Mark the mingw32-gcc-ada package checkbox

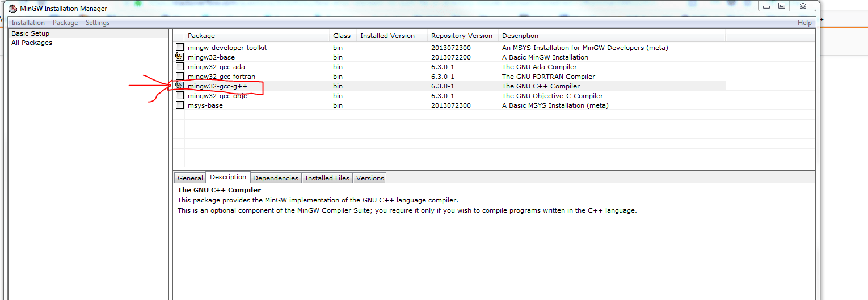click(x=180, y=67)
